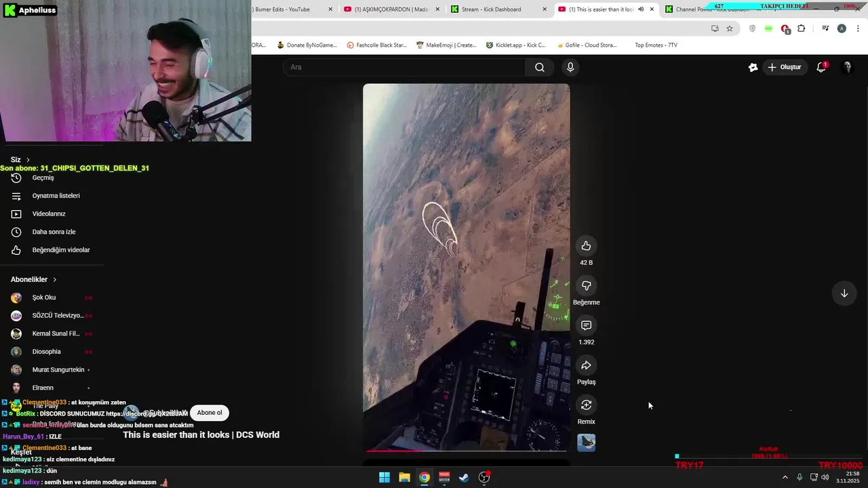Open Top Emotes - 7TV bookmark
Image resolution: width=868 pixels, height=488 pixels.
pyautogui.click(x=656, y=45)
